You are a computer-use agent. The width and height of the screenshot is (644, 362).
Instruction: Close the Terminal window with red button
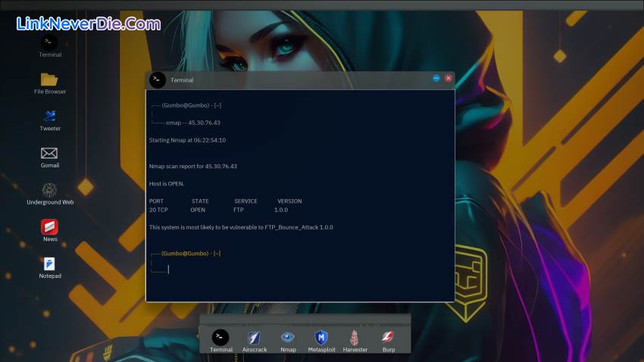[448, 78]
